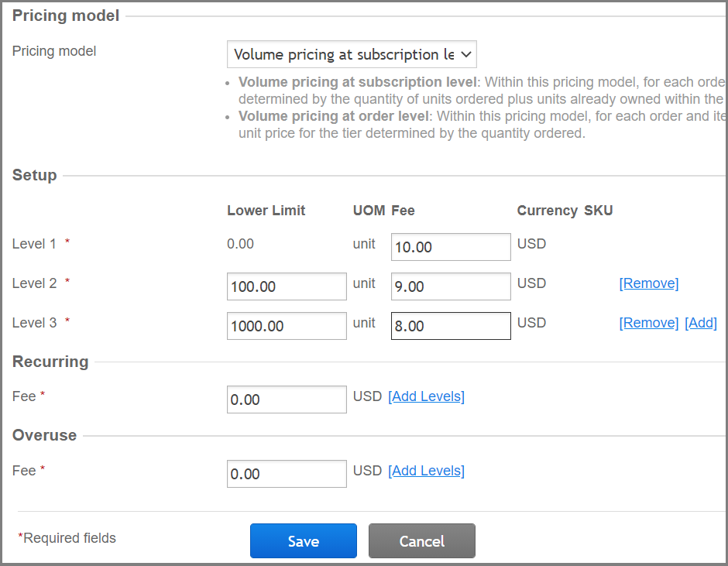Image resolution: width=728 pixels, height=566 pixels.
Task: Add a new pricing level after Level 3
Action: click(701, 322)
